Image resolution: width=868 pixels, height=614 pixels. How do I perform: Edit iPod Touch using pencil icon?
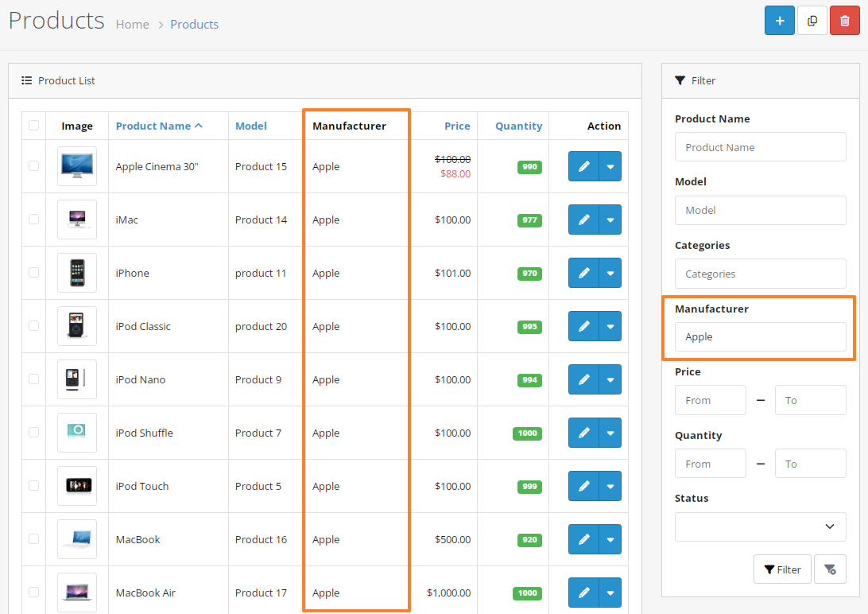pos(583,485)
